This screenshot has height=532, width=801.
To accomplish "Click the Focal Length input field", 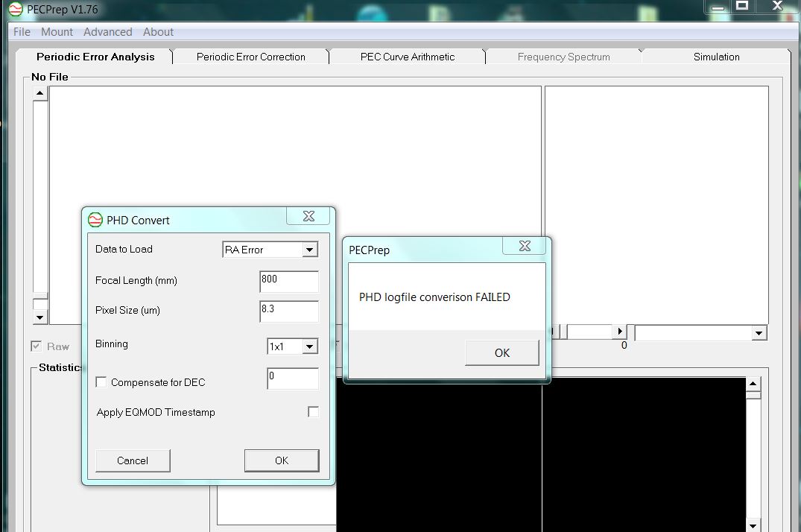I will pos(289,281).
